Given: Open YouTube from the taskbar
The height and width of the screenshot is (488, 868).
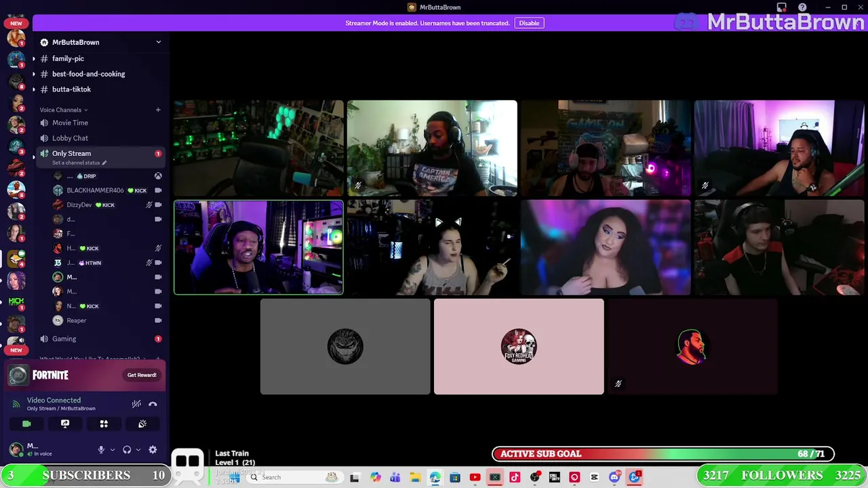Looking at the screenshot, I should [x=475, y=477].
